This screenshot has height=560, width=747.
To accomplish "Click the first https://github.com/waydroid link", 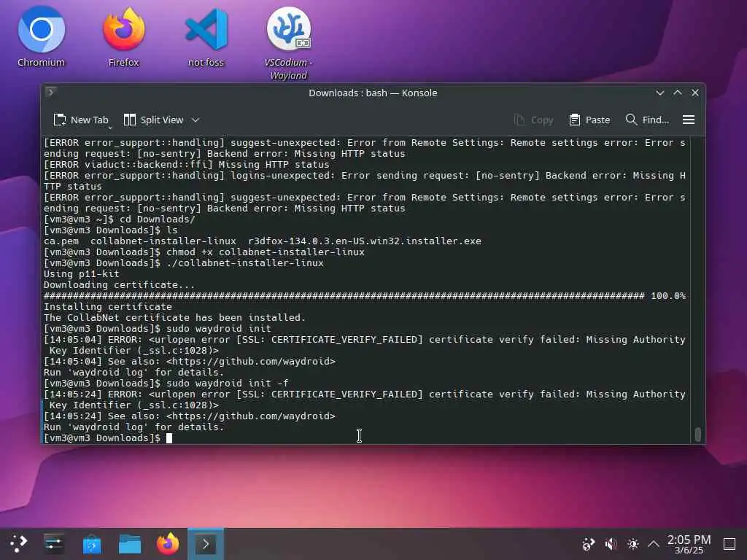I will pyautogui.click(x=251, y=362).
